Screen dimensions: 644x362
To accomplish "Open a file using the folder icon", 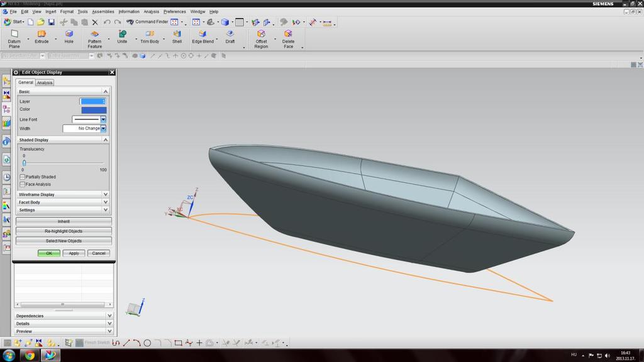I will click(x=41, y=22).
